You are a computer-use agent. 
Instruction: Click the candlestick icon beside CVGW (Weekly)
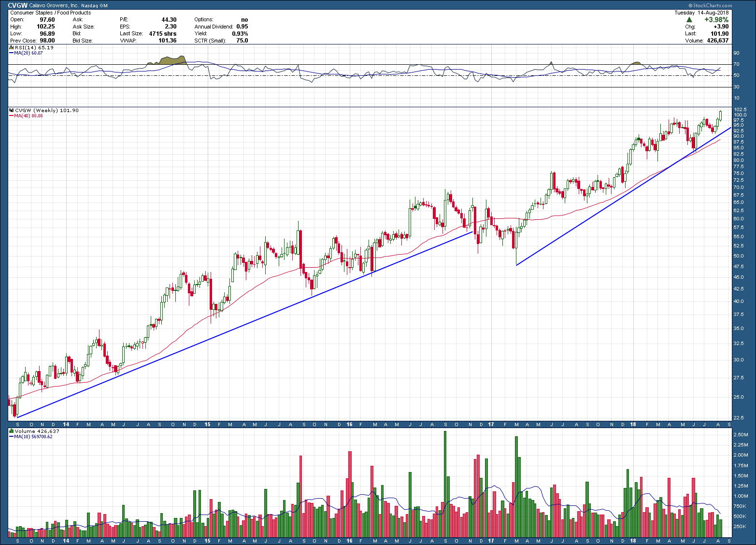(x=12, y=111)
